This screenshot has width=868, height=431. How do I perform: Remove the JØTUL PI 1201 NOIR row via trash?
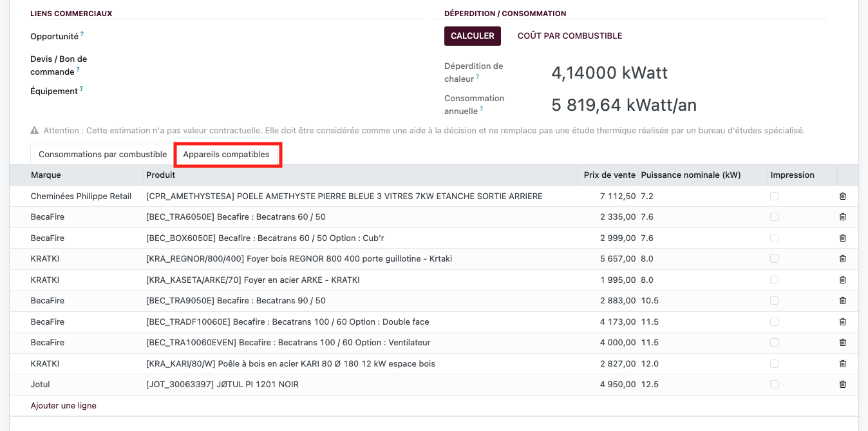(843, 385)
